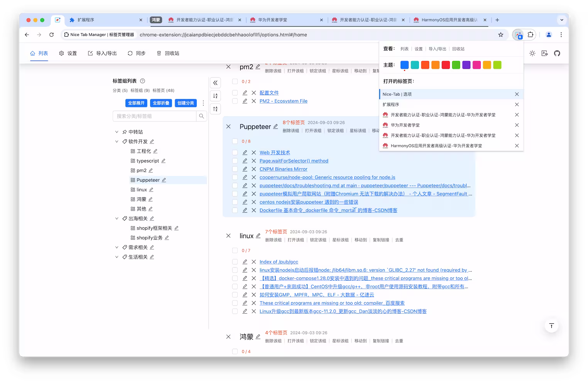Viewport: 588px width, 382px height.
Task: Toggle light/dark theme with the sun icon
Action: click(532, 53)
